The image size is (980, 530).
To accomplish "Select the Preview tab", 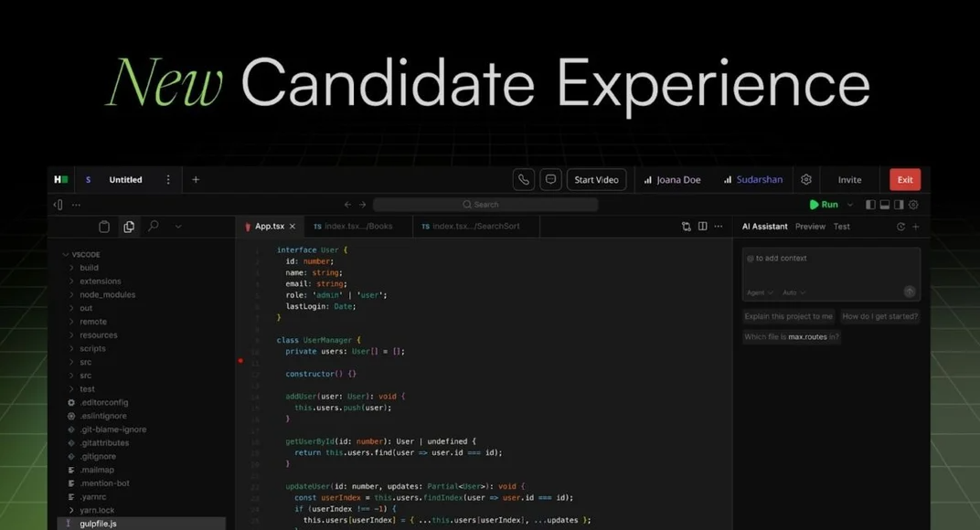I will tap(810, 227).
